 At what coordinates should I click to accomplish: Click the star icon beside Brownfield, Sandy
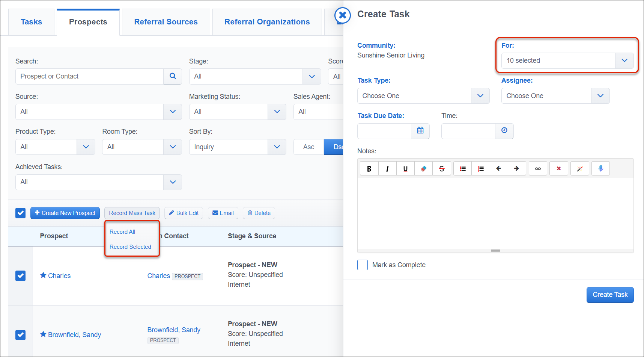43,334
